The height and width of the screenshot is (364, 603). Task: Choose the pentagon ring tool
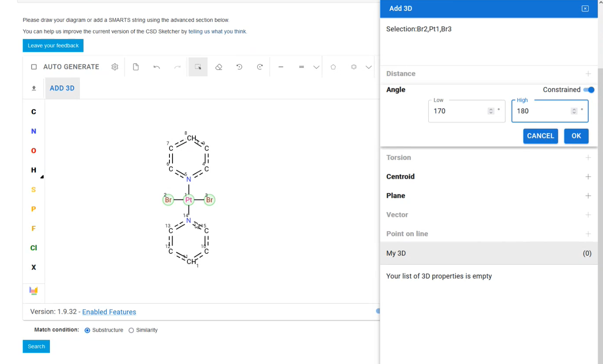pos(333,67)
